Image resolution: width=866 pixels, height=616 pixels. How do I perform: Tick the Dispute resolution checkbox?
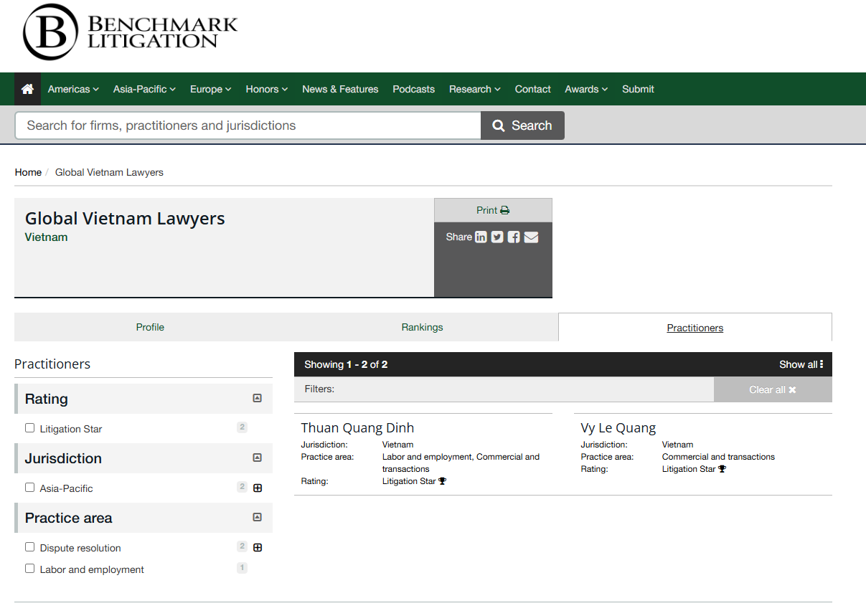coord(29,546)
